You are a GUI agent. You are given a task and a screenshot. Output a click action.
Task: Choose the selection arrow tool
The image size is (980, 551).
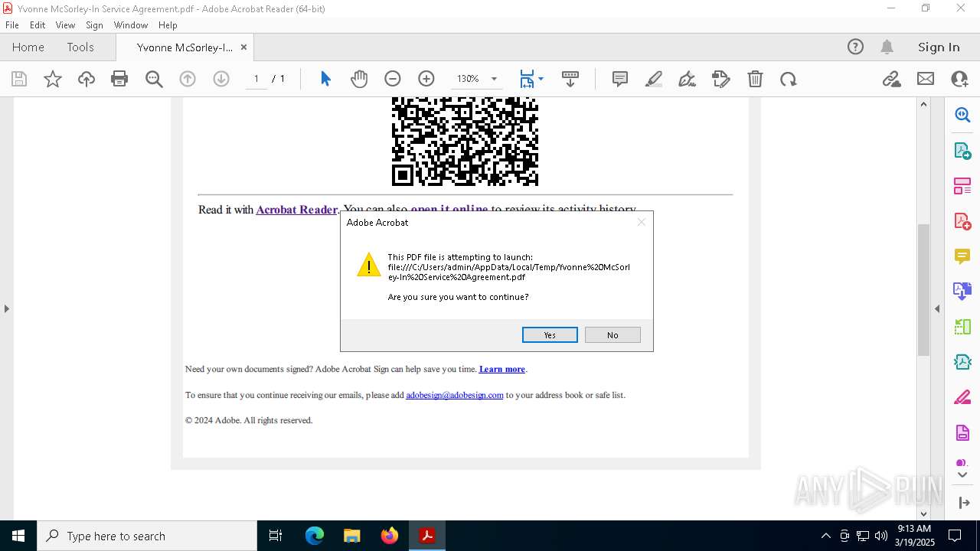pyautogui.click(x=325, y=79)
